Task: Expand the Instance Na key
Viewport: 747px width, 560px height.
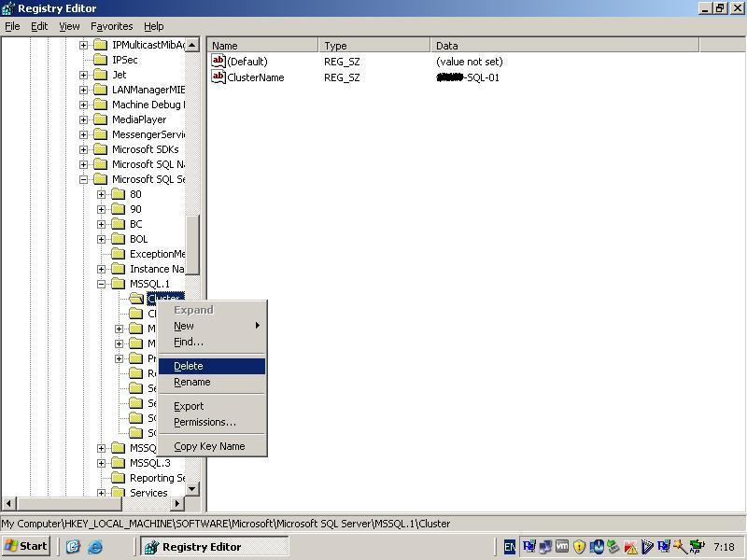Action: (101, 269)
